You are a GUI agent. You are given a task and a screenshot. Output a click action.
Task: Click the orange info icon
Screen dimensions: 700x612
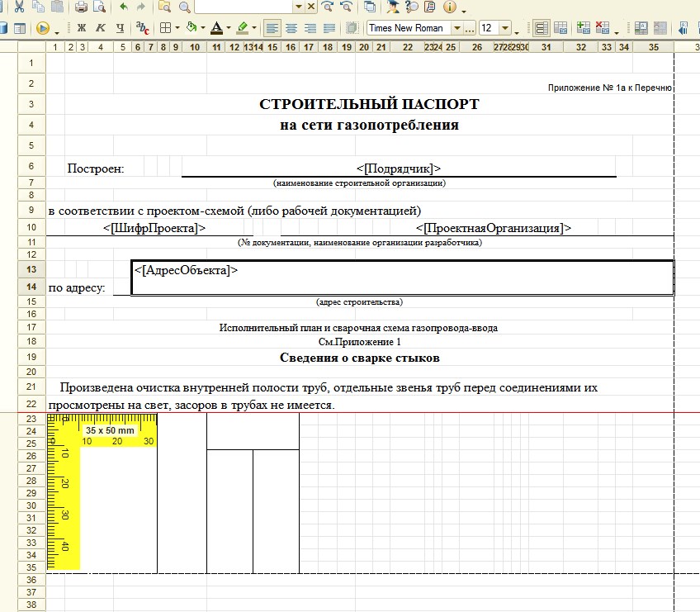(449, 7)
